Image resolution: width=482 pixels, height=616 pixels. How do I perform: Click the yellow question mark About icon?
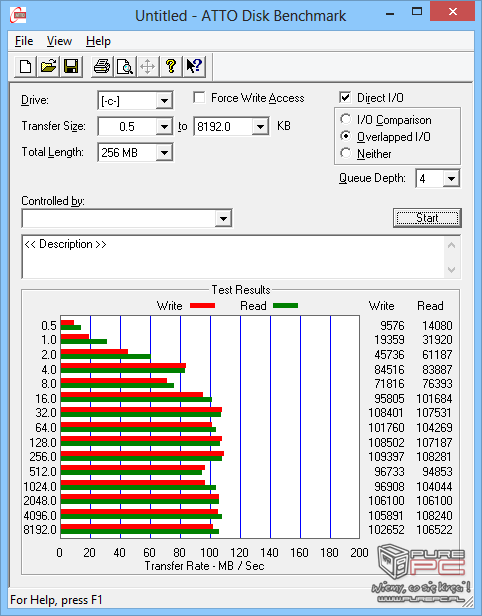pos(170,66)
